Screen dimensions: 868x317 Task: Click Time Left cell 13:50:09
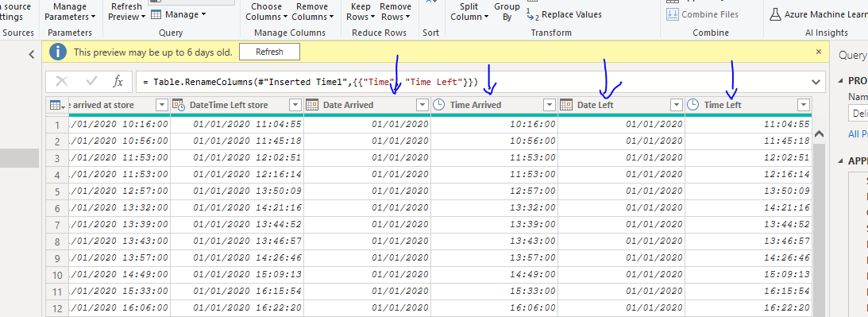click(x=748, y=191)
